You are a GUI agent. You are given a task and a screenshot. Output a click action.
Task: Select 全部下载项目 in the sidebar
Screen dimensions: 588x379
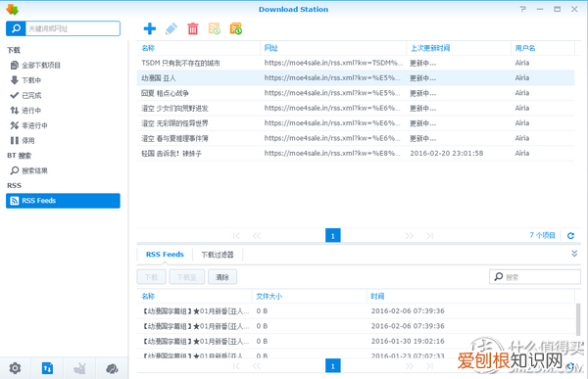click(63, 66)
